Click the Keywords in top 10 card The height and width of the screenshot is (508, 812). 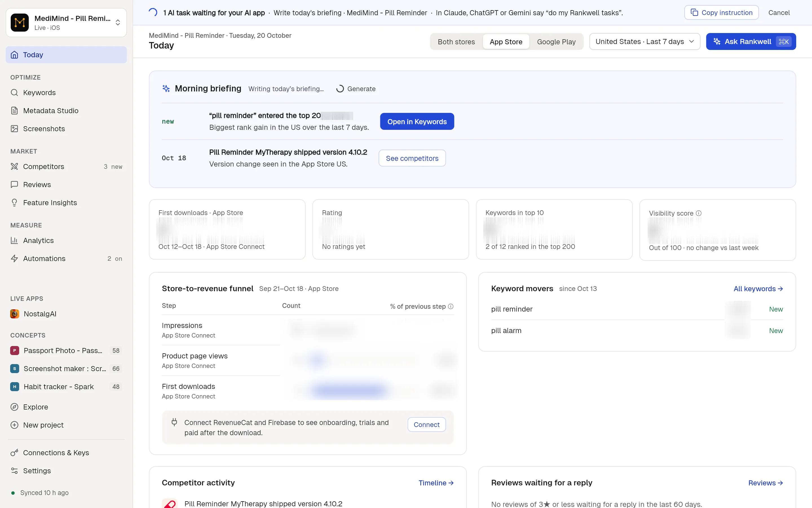tap(554, 229)
